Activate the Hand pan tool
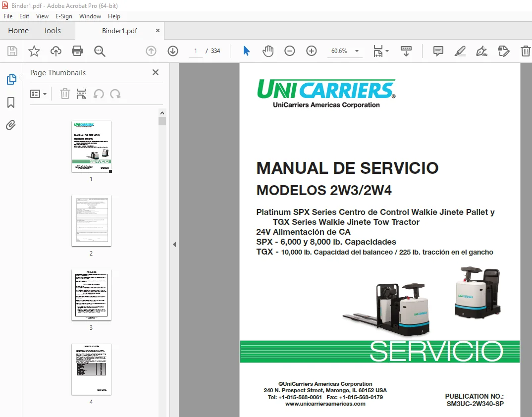This screenshot has width=532, height=417. pyautogui.click(x=268, y=51)
